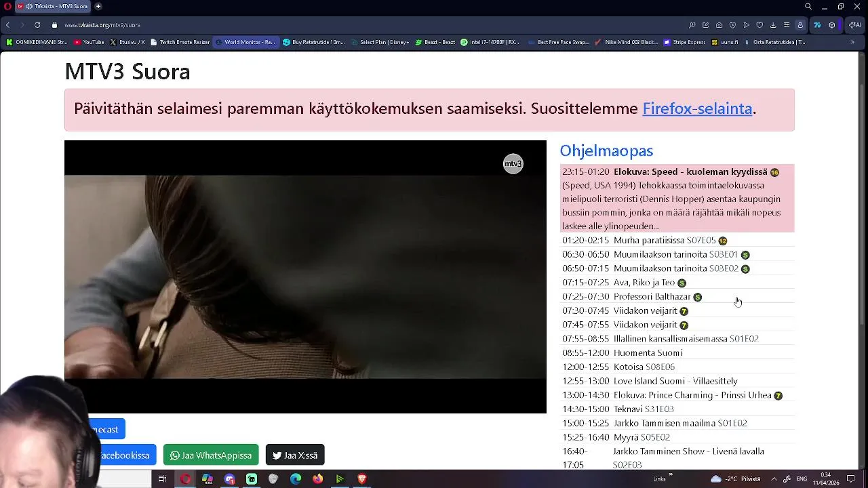Open Brave browser from the taskbar

361,479
